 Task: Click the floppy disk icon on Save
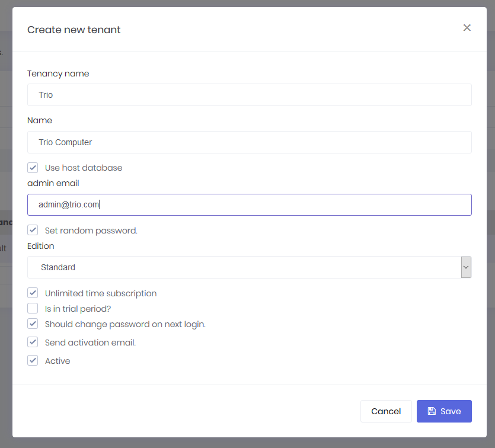pyautogui.click(x=432, y=411)
